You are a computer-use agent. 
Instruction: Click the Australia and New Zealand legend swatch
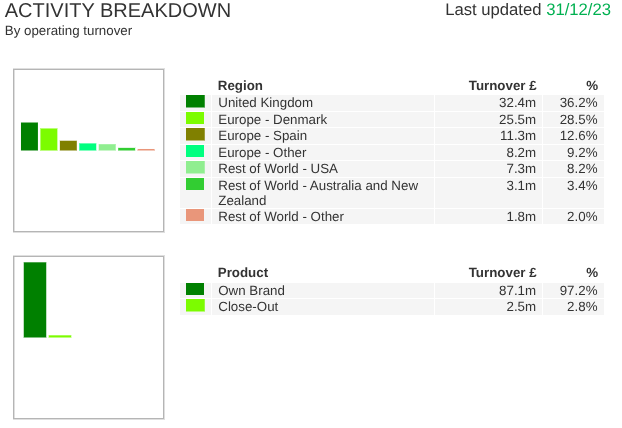[195, 184]
